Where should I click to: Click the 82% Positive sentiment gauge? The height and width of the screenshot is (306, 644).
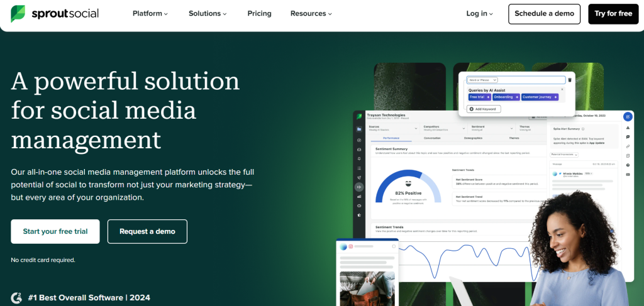pos(408,187)
